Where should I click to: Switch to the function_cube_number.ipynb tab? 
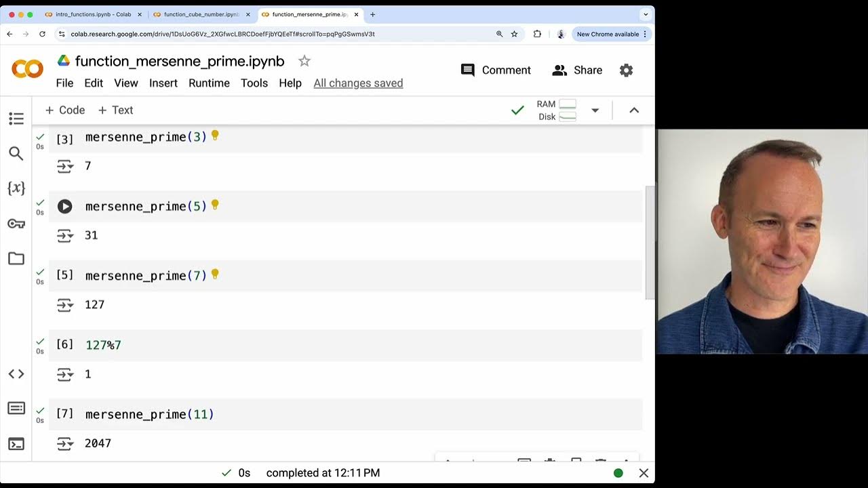point(201,14)
